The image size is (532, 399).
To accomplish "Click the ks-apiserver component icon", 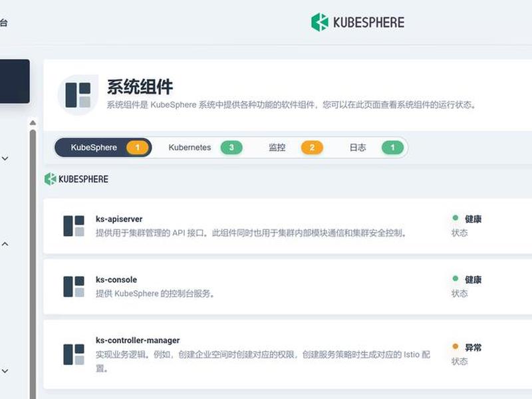I will [74, 226].
